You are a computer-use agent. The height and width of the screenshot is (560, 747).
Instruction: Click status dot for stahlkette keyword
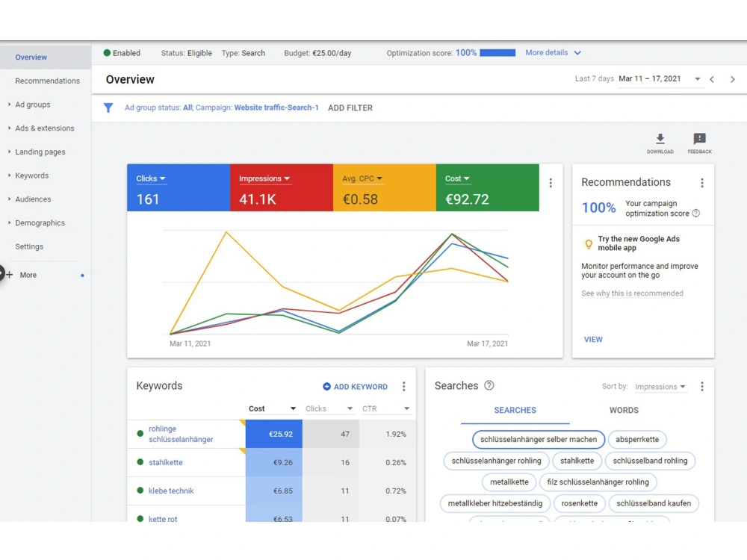(x=140, y=462)
